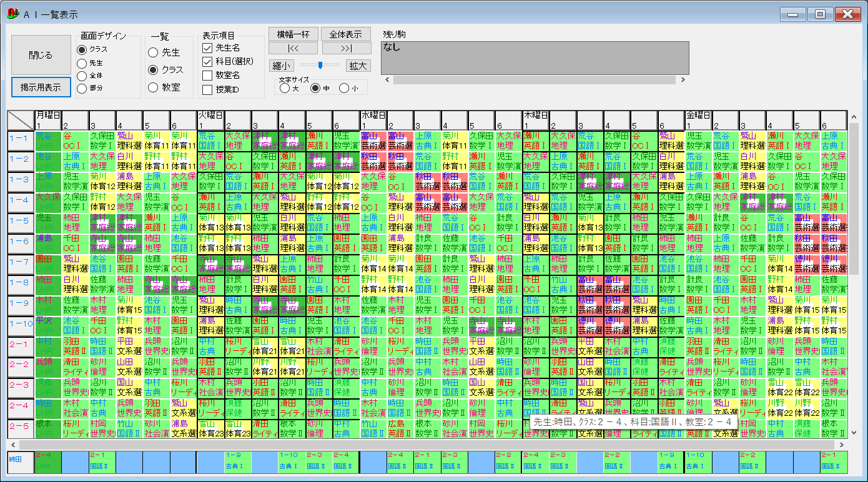Select class row header 1-7

[21, 264]
